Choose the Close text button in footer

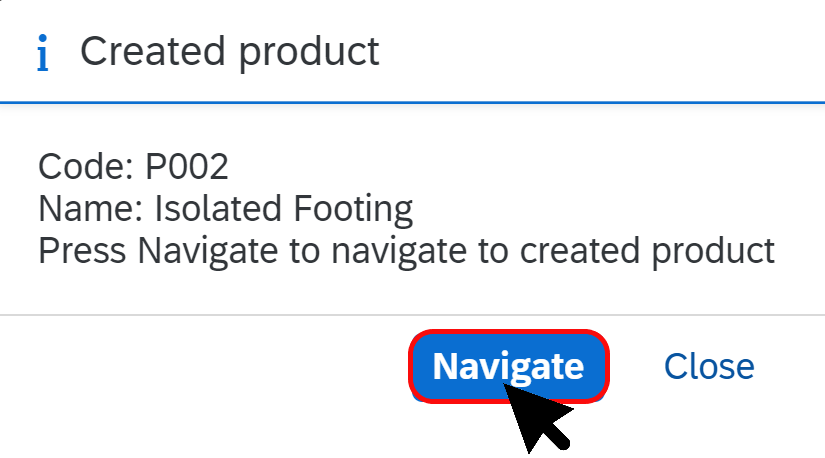pos(709,366)
